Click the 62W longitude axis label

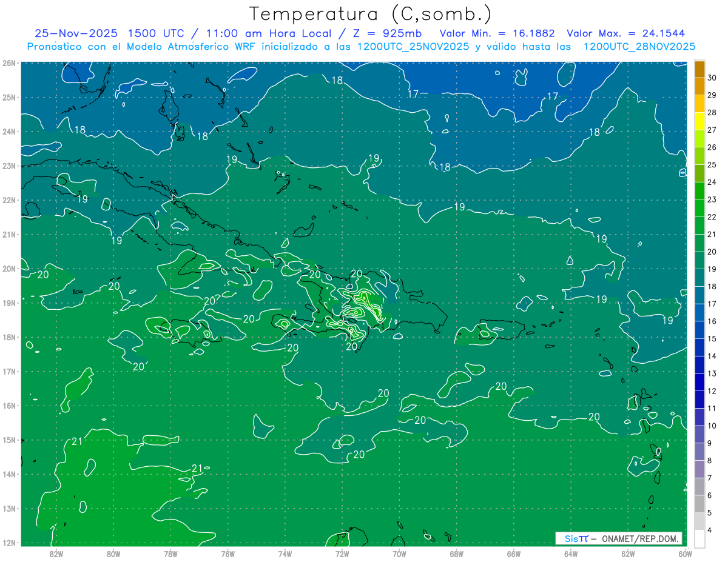(x=628, y=553)
